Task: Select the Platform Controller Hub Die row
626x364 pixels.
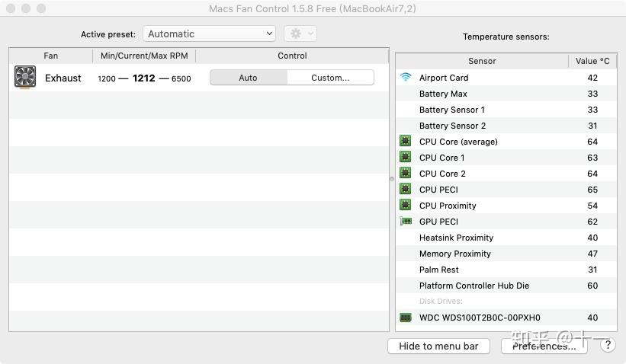Action: (x=474, y=286)
